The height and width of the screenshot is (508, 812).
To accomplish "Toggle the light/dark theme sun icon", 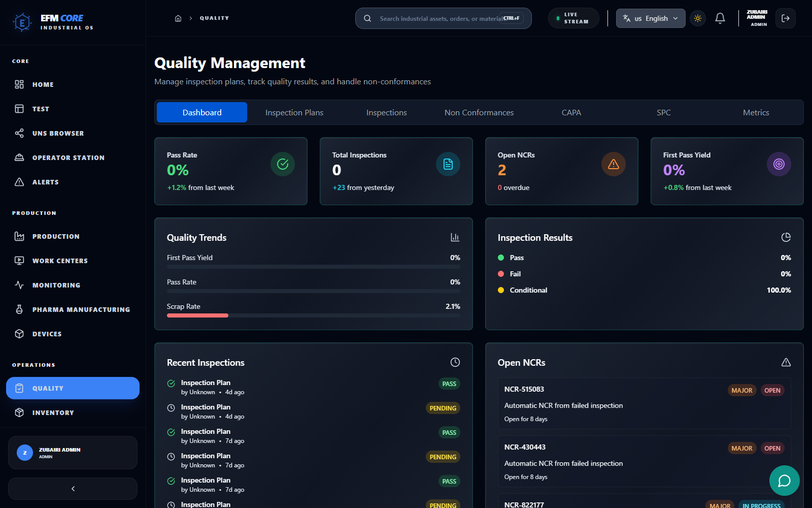I will click(697, 18).
